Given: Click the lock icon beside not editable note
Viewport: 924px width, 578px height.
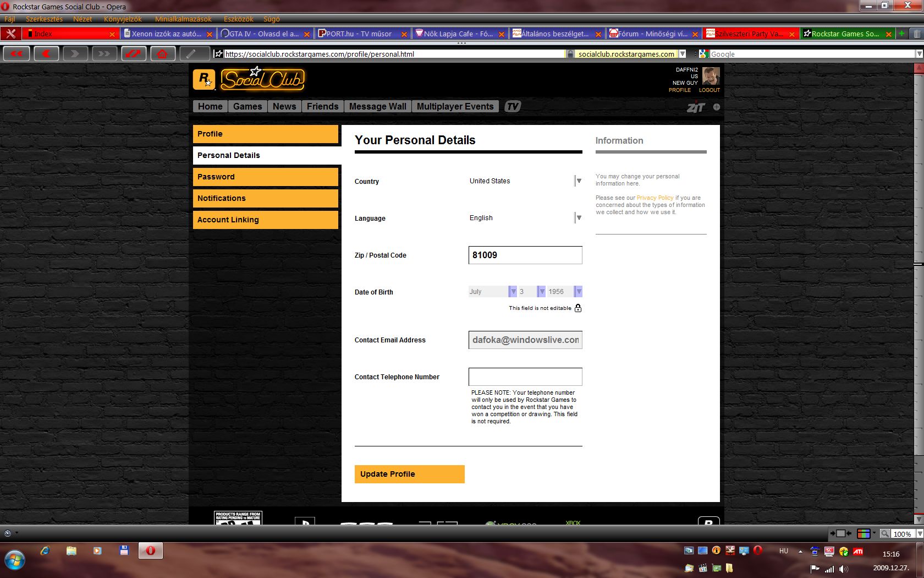Looking at the screenshot, I should pyautogui.click(x=578, y=308).
